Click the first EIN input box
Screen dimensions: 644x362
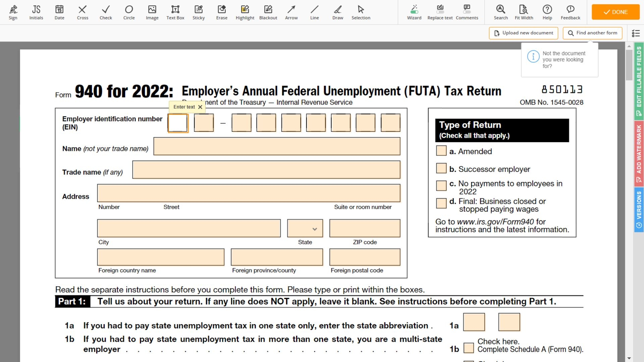178,123
